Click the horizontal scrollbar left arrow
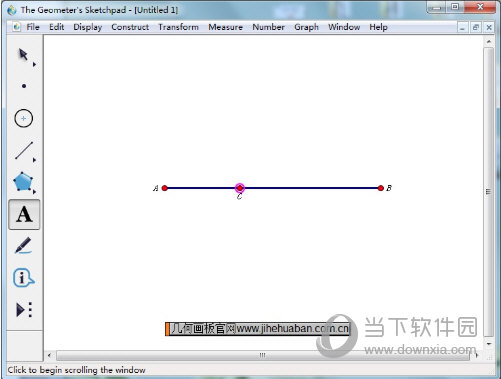Image resolution: width=501 pixels, height=379 pixels. (x=49, y=355)
